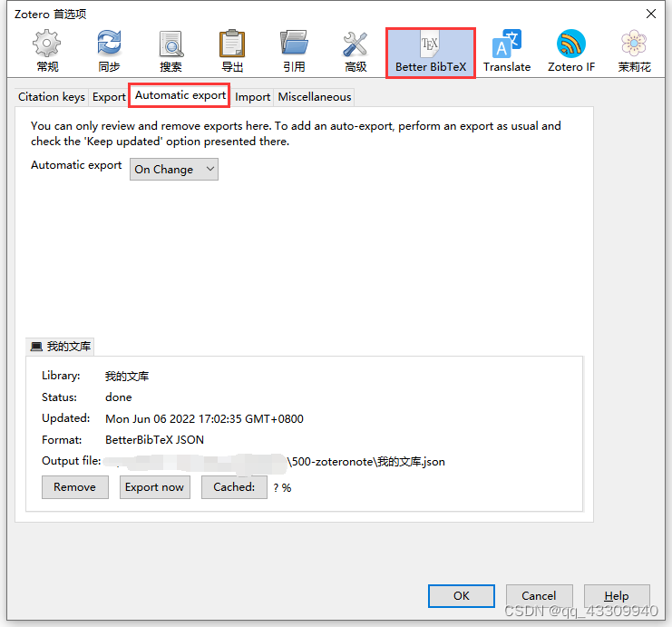
Task: Select the Automatic export tab
Action: (x=180, y=95)
